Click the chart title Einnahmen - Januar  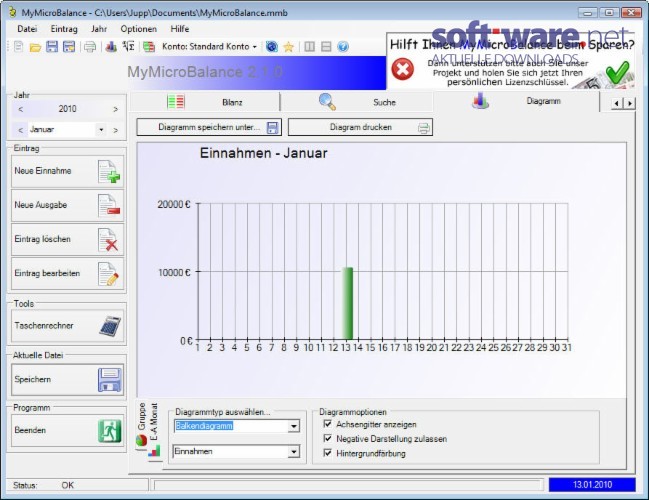point(264,153)
